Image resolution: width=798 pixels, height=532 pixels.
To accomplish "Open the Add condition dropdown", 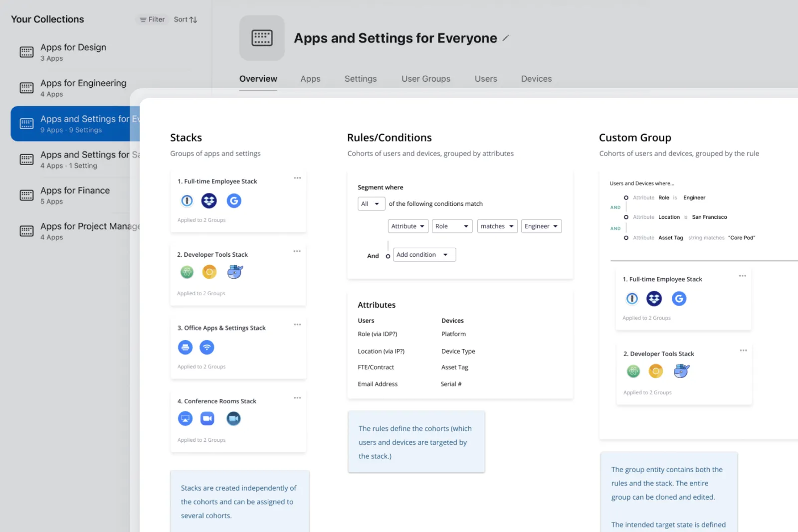I will (x=424, y=255).
